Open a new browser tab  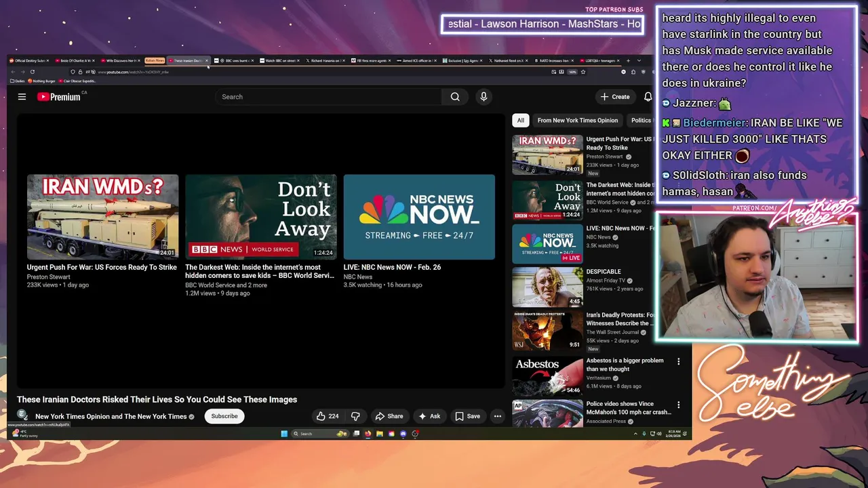pyautogui.click(x=628, y=60)
